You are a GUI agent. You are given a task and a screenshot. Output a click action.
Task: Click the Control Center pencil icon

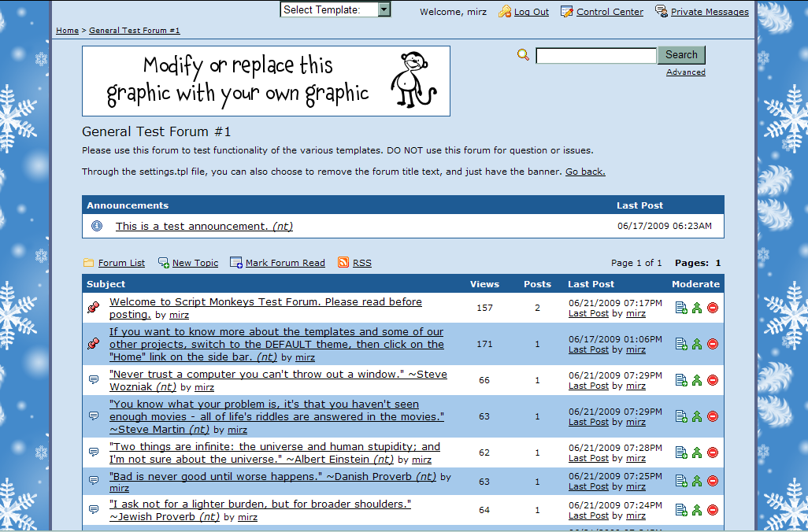(566, 11)
